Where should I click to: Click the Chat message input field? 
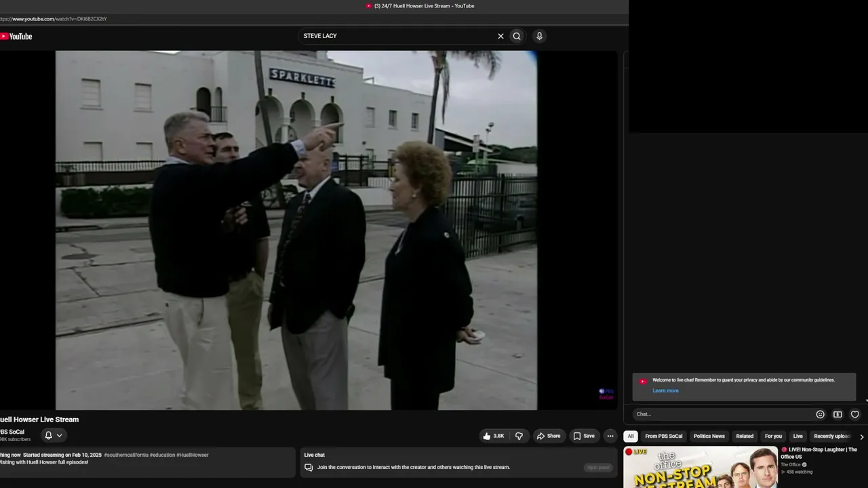pos(723,414)
